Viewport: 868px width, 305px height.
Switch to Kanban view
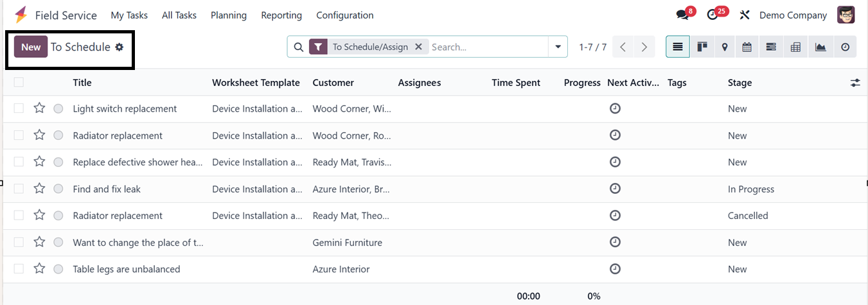[702, 47]
